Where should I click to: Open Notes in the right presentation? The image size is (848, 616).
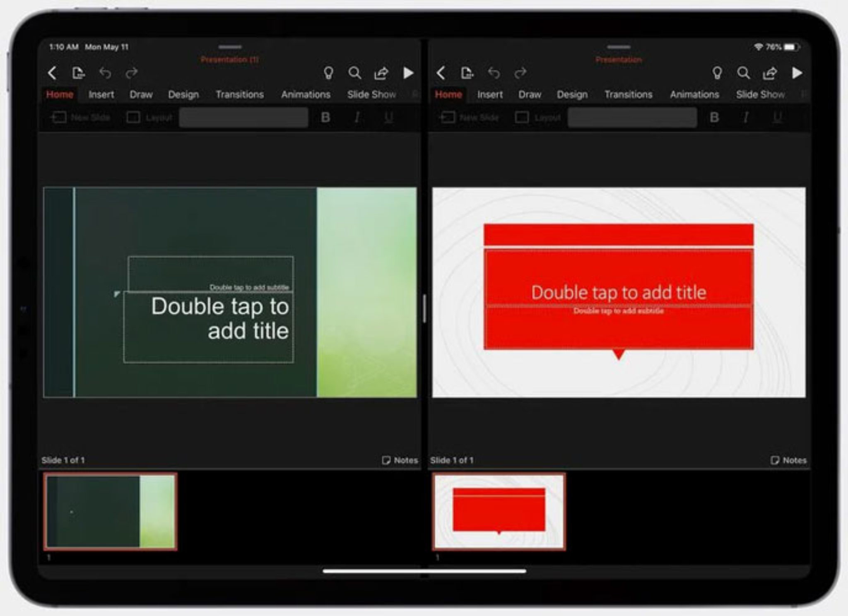click(788, 460)
